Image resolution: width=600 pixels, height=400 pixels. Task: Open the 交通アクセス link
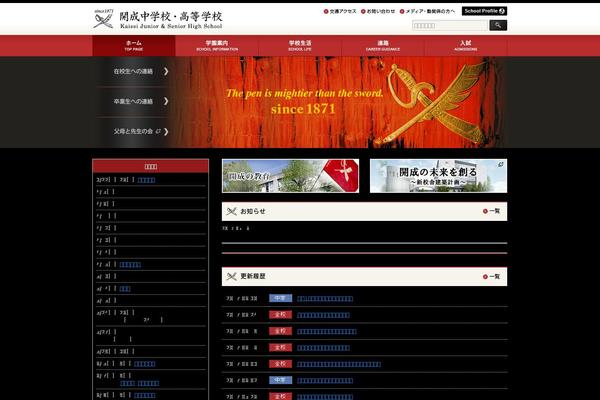pos(340,11)
